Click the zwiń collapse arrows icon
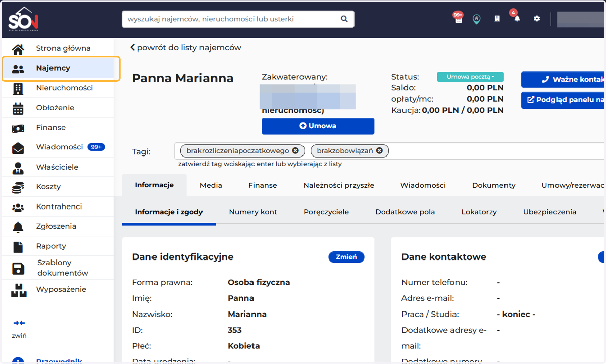This screenshot has width=606, height=364. point(19,323)
